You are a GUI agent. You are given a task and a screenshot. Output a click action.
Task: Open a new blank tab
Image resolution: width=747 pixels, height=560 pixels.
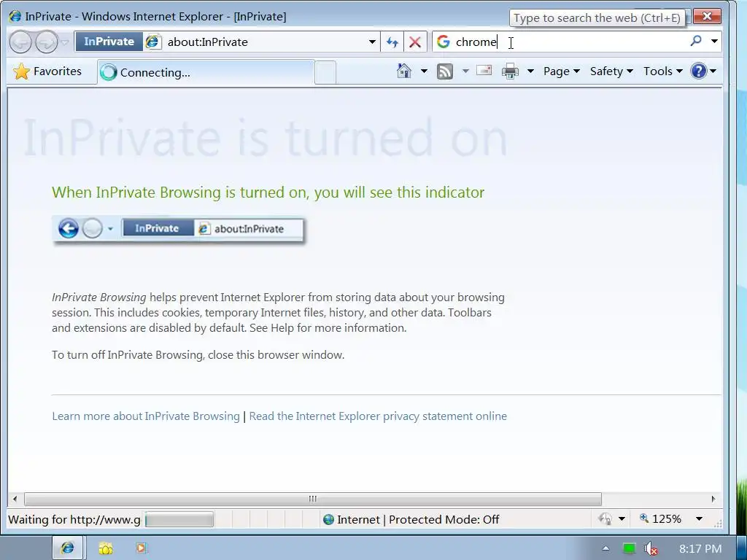pyautogui.click(x=325, y=72)
